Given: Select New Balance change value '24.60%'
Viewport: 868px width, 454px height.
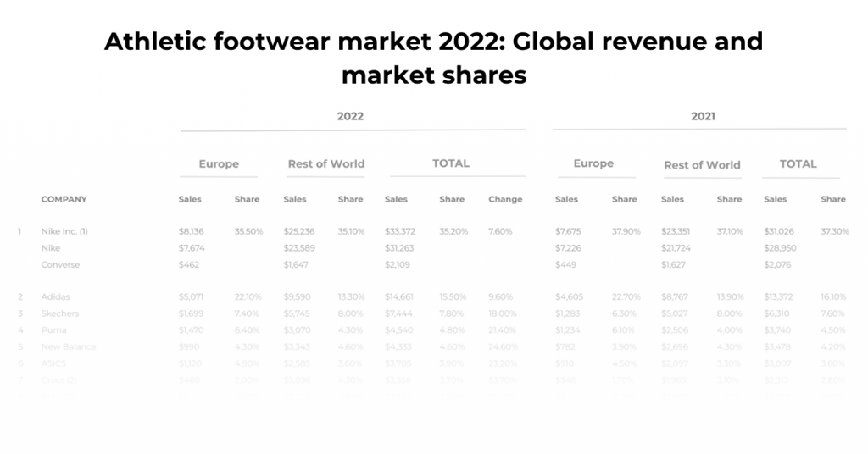Looking at the screenshot, I should [x=504, y=346].
